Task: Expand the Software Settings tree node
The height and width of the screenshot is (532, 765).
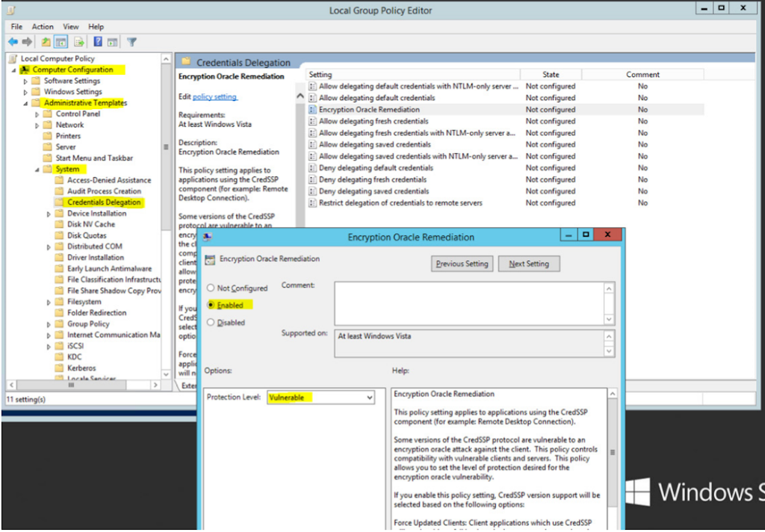Action: [26, 81]
